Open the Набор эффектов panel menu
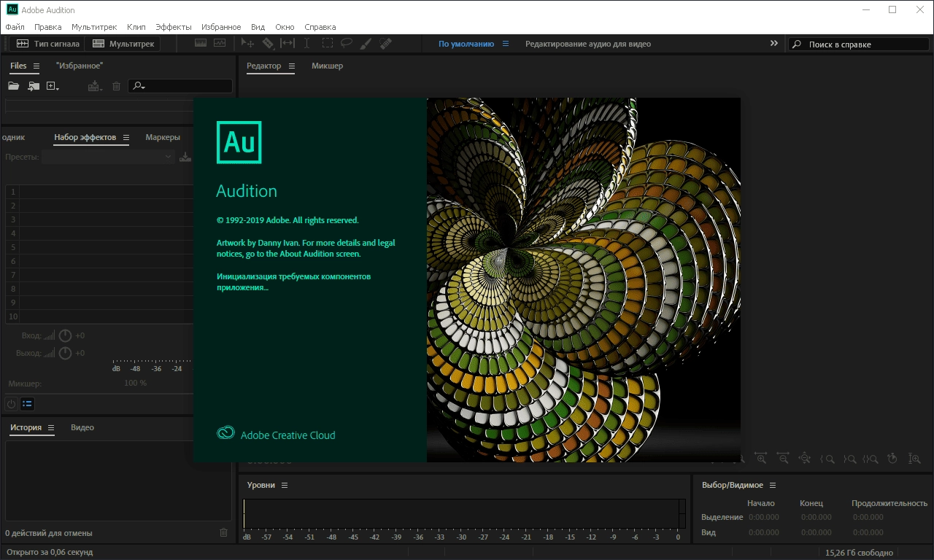Image resolution: width=934 pixels, height=560 pixels. click(x=126, y=137)
